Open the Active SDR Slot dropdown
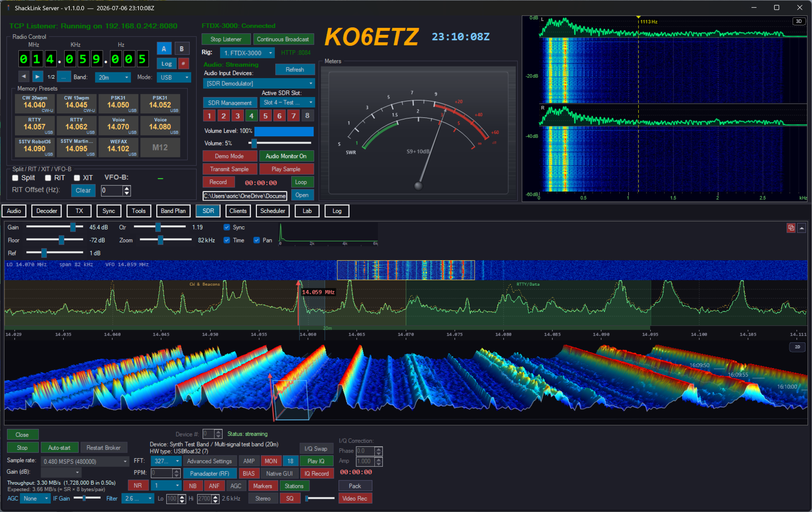 pyautogui.click(x=287, y=102)
